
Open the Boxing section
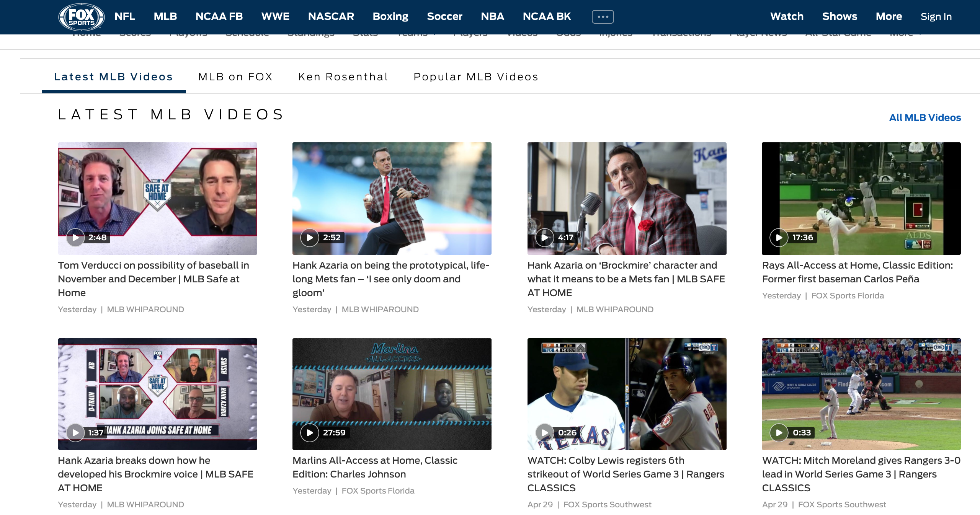[390, 16]
